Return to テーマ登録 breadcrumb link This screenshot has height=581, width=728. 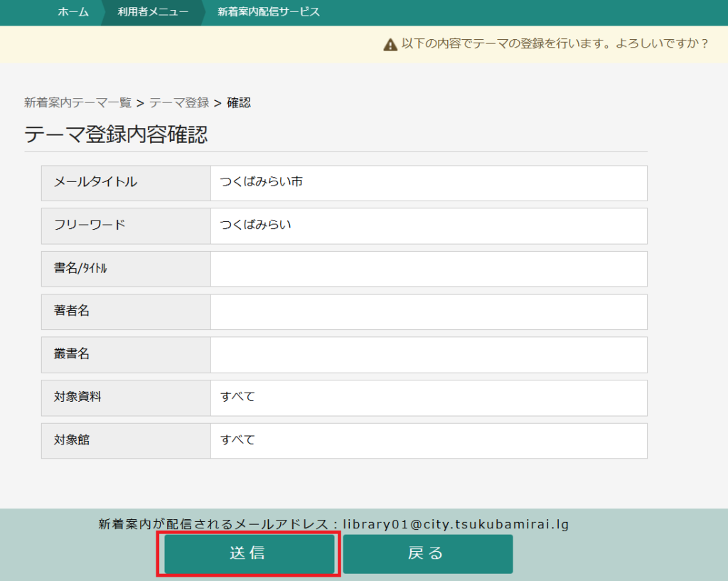179,103
